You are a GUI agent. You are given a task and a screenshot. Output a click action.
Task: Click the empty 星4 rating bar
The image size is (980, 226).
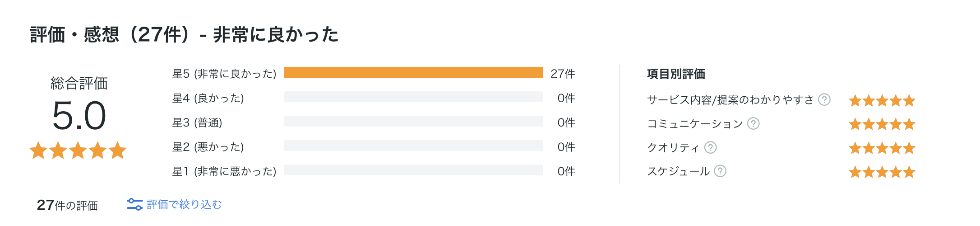[x=414, y=97]
